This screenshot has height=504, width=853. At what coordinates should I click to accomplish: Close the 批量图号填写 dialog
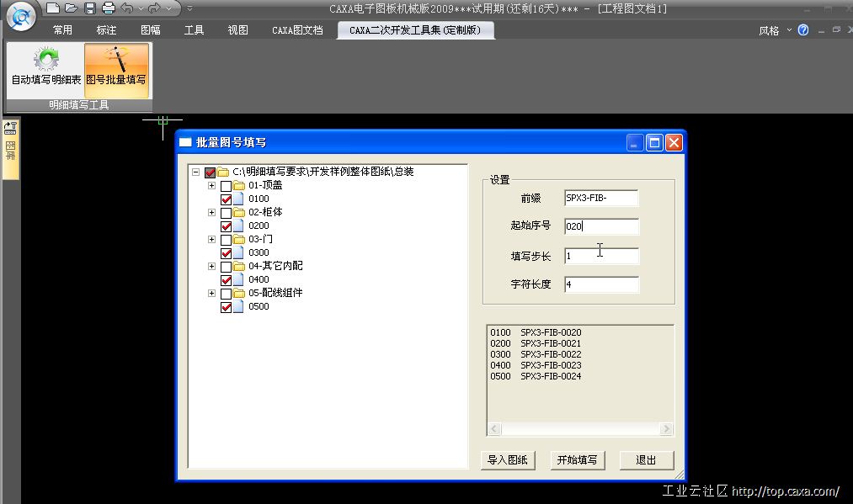(x=674, y=142)
